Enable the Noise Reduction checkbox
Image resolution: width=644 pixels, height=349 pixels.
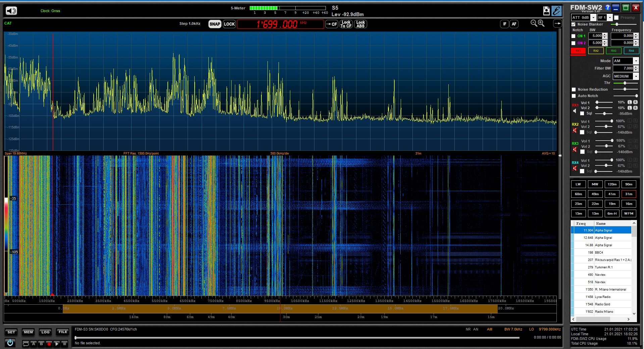point(574,89)
